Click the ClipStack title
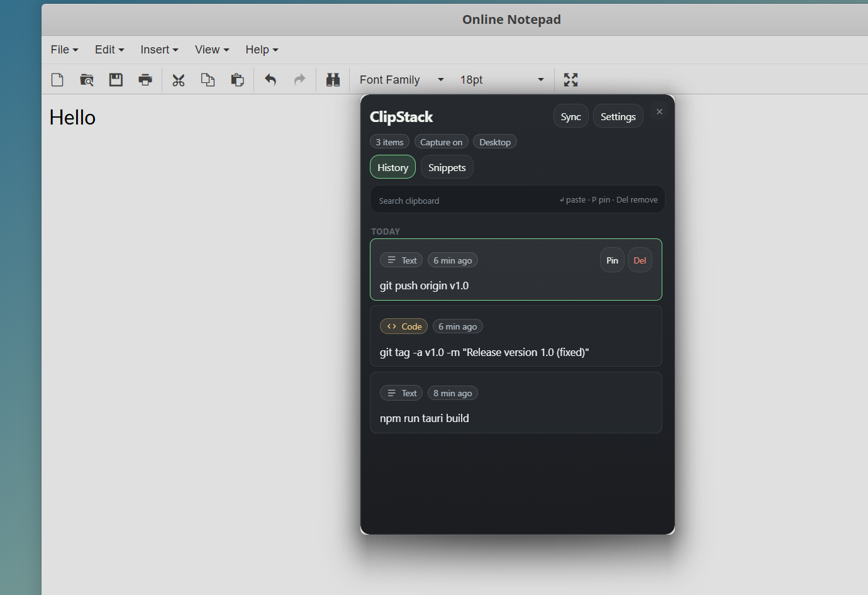This screenshot has height=595, width=868. tap(401, 117)
